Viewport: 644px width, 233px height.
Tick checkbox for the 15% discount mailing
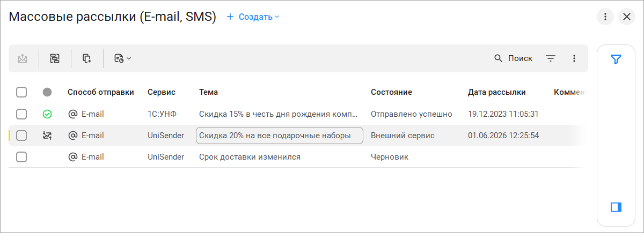tap(21, 114)
